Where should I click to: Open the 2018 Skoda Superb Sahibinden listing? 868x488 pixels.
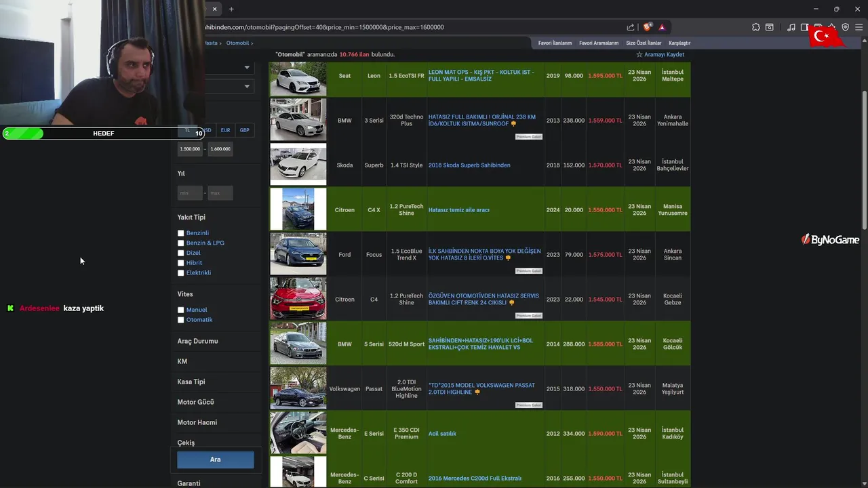point(469,165)
